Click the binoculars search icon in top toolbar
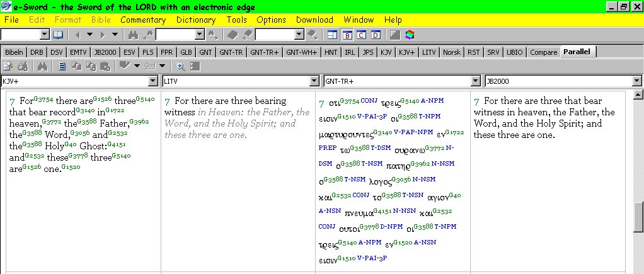The image size is (644, 274). [x=133, y=35]
